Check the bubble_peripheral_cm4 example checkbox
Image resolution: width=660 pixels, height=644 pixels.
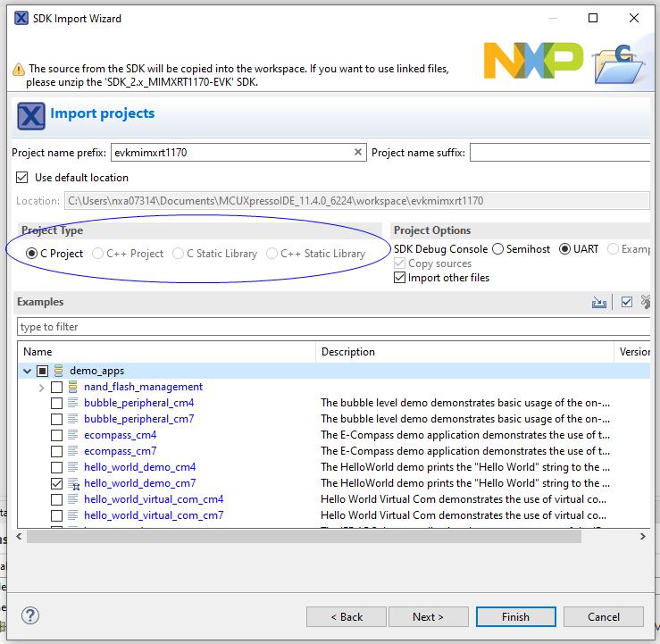click(57, 403)
